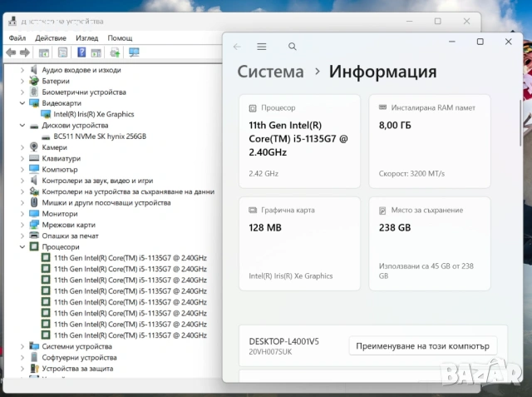The image size is (532, 397).
Task: Open hamburger navigation menu in Settings
Action: pyautogui.click(x=262, y=47)
